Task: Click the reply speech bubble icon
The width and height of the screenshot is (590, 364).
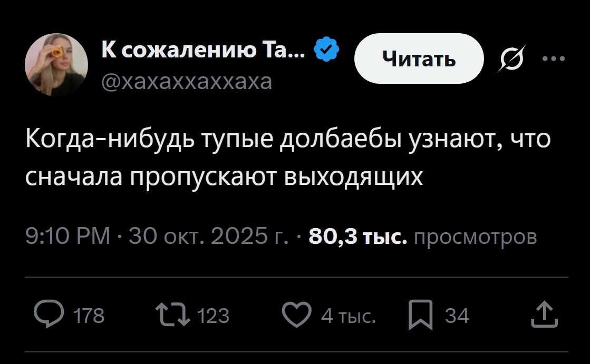Action: pyautogui.click(x=48, y=315)
